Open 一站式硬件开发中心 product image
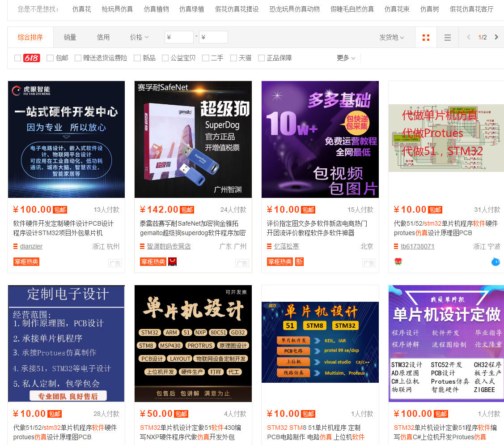This screenshot has width=504, height=445. (66, 139)
